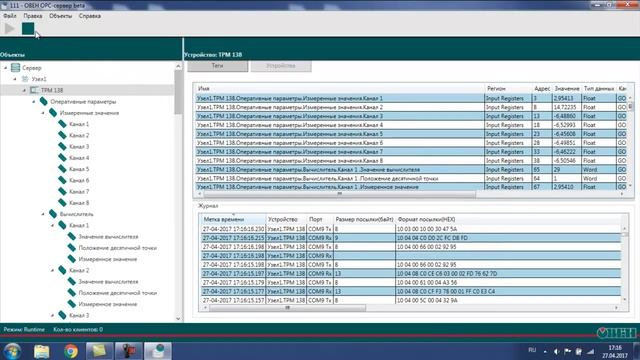Select the Сервер icon in tree
The image size is (640, 360).
[x=16, y=68]
